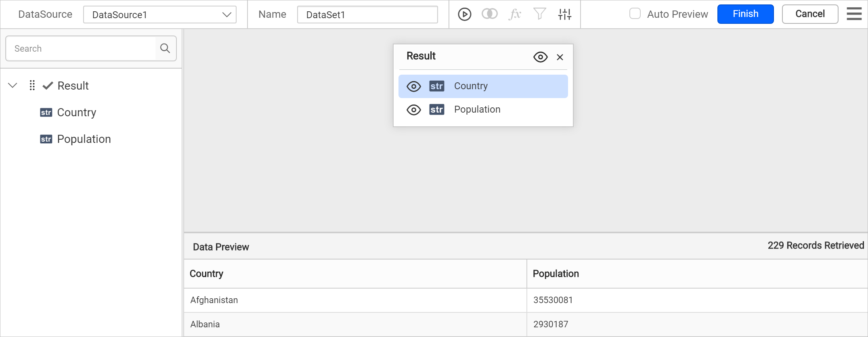Click the Finish button
The height and width of the screenshot is (337, 868).
click(x=745, y=14)
